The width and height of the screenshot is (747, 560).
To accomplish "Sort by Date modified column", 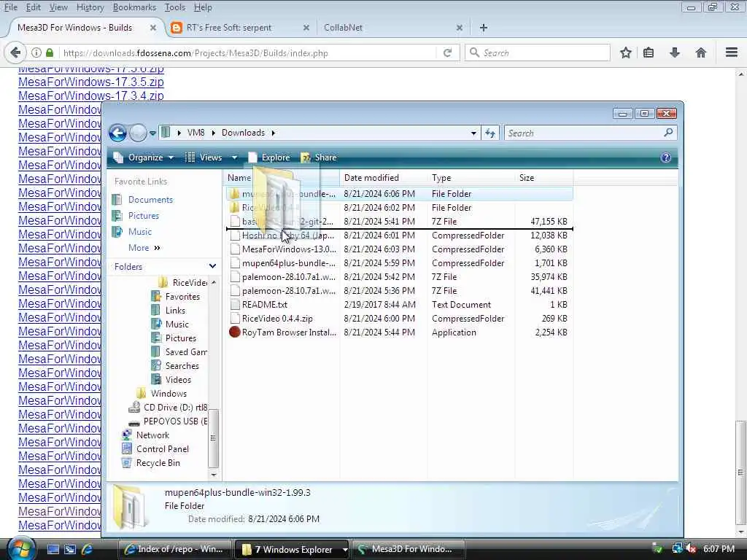I will click(x=384, y=178).
